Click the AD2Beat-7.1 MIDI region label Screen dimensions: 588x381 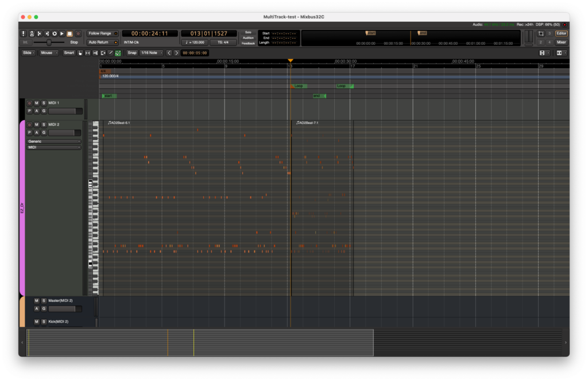(x=308, y=123)
